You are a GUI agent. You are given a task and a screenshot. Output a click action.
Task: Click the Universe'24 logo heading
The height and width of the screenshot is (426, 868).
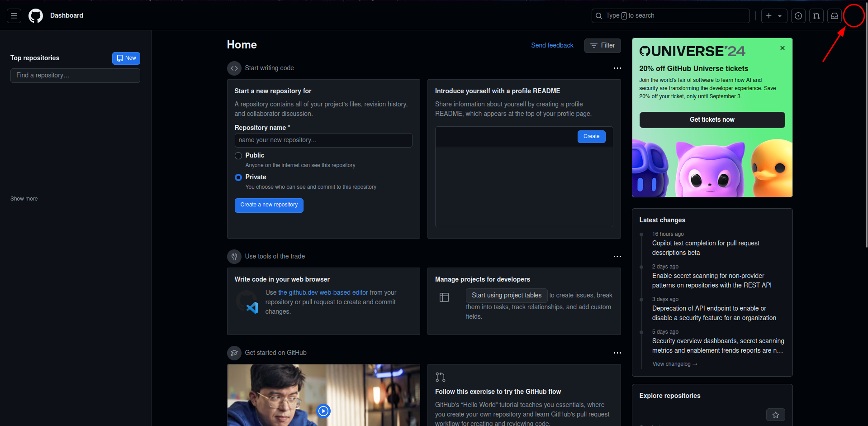692,52
